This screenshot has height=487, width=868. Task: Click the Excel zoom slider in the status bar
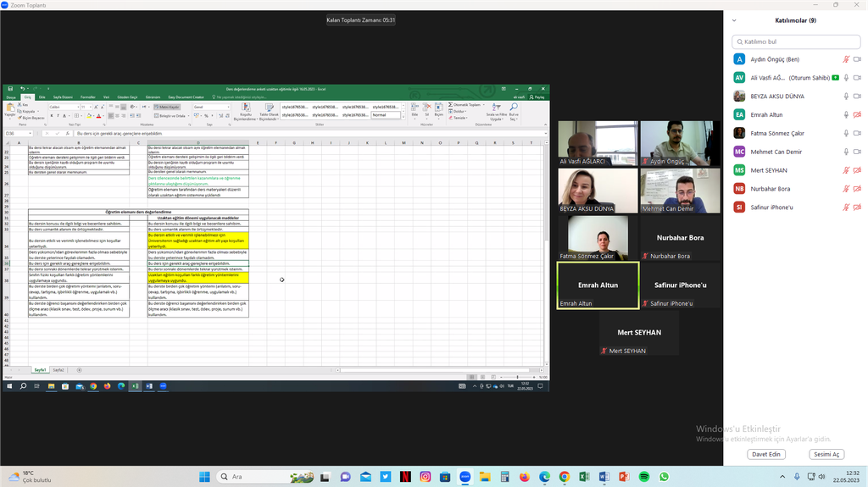click(x=517, y=377)
